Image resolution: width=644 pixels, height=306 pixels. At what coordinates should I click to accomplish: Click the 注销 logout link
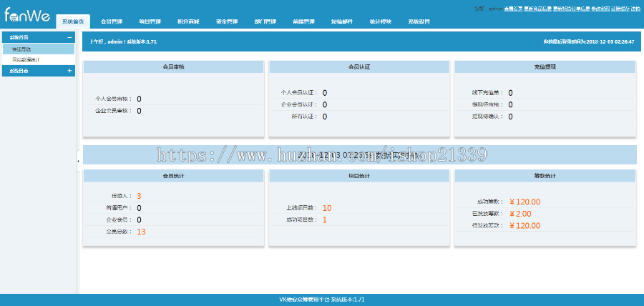coord(635,8)
